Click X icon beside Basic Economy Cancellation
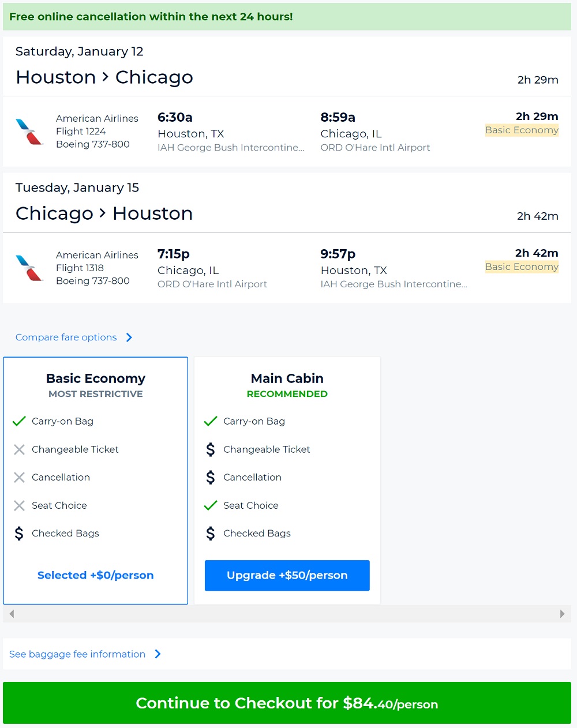 pyautogui.click(x=19, y=478)
